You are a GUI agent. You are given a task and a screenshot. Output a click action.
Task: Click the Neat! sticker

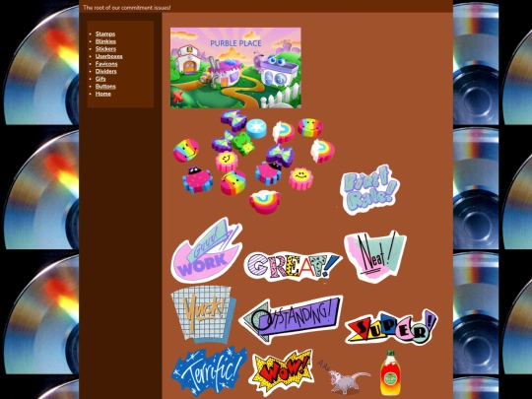click(375, 256)
